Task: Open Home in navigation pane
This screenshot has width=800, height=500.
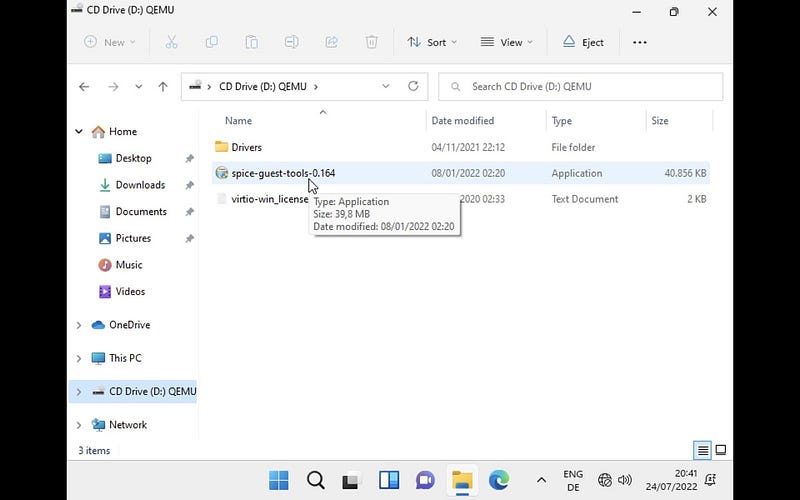Action: (x=123, y=132)
